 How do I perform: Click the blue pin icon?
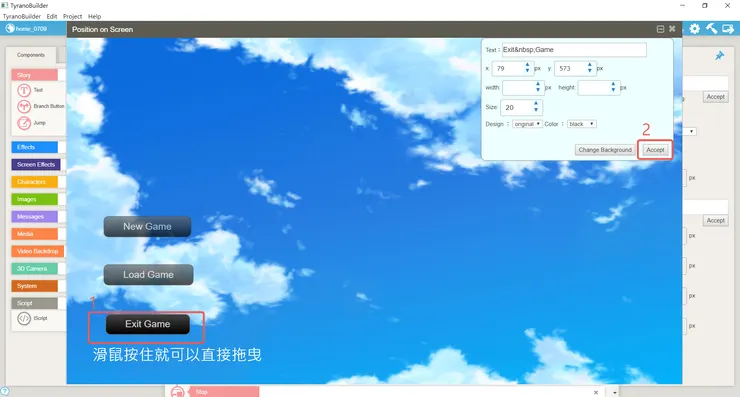(719, 56)
